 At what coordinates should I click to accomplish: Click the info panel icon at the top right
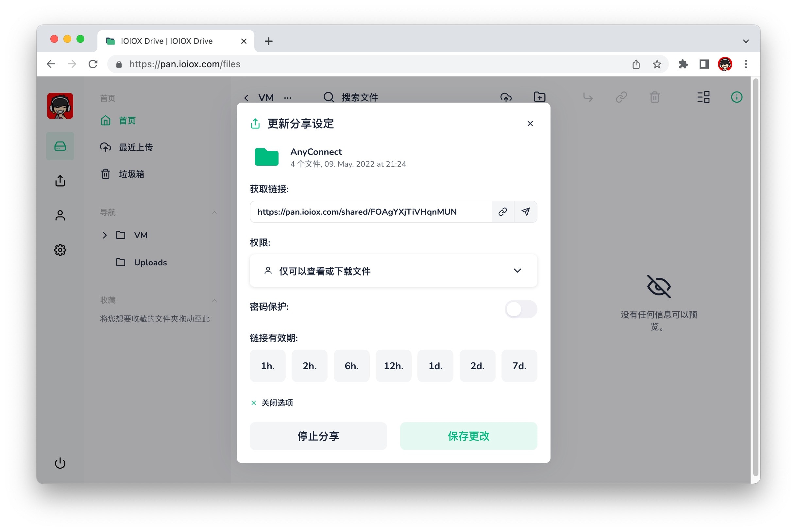pos(736,97)
